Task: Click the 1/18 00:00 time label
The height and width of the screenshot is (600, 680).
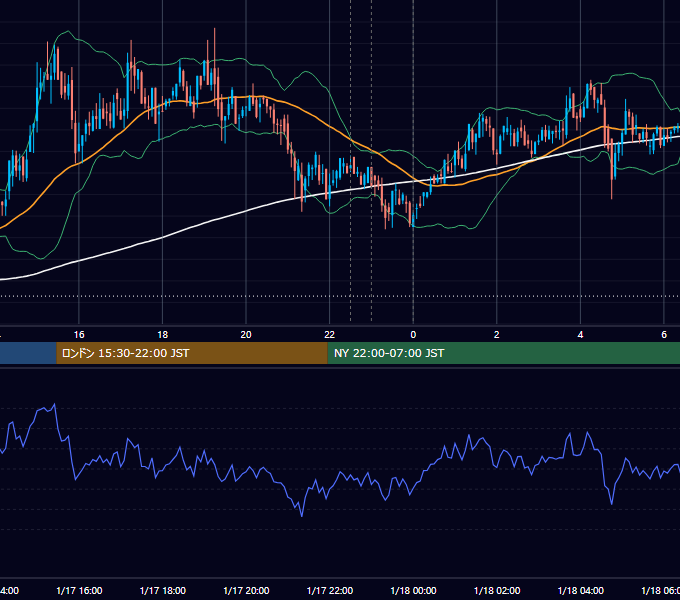Action: (x=413, y=590)
